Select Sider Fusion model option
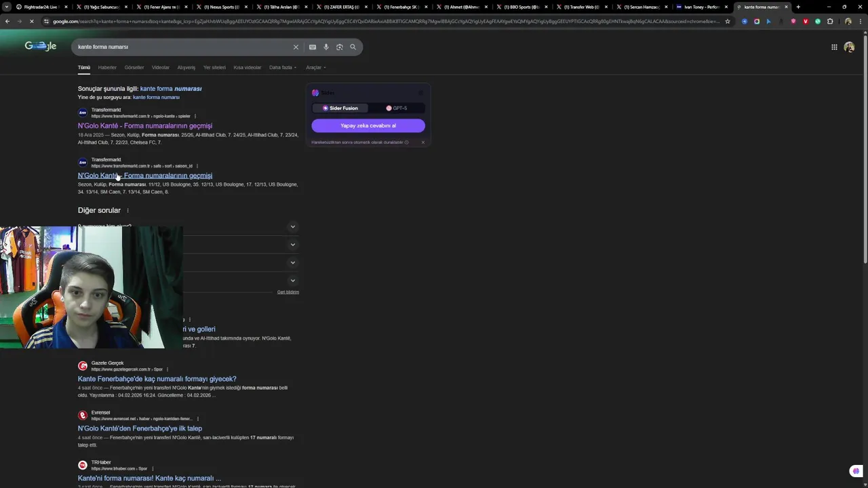This screenshot has width=868, height=488. click(340, 108)
